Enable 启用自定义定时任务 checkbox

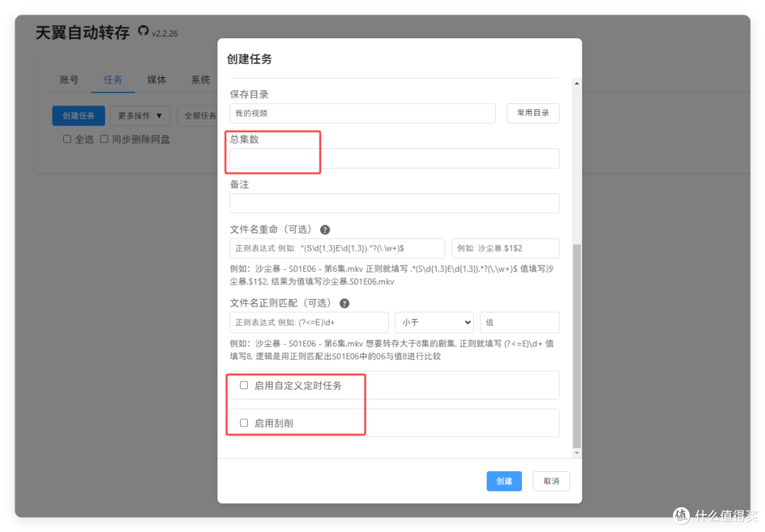tap(244, 385)
